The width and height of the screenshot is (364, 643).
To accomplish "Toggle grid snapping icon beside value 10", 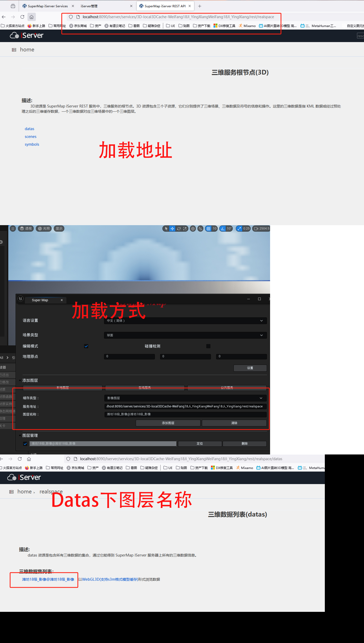I will tap(209, 229).
